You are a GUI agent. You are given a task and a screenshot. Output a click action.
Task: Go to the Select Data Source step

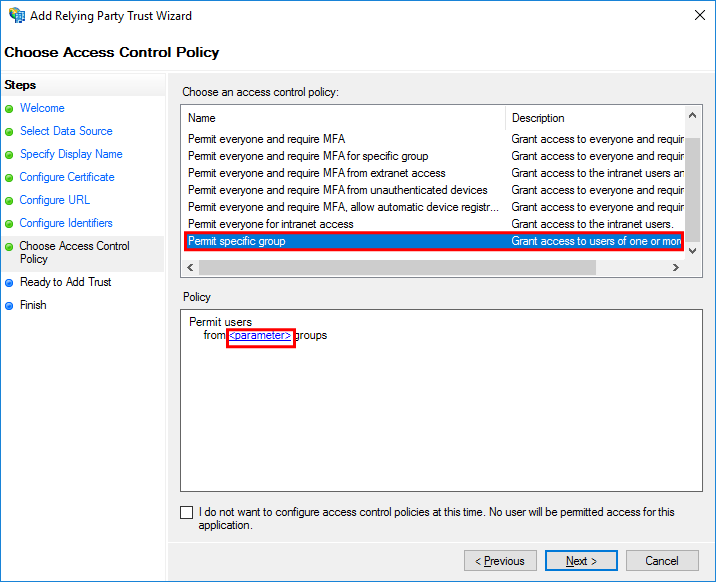click(66, 131)
